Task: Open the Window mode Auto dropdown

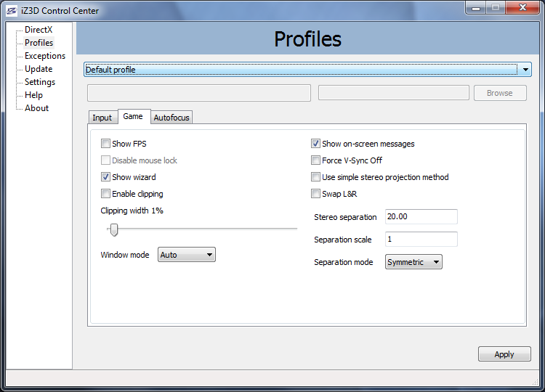Action: tap(187, 255)
